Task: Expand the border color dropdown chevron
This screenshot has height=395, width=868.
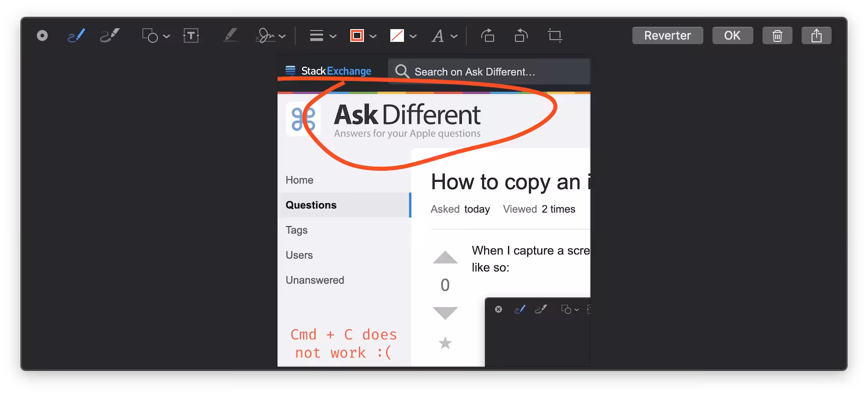Action: tap(373, 36)
